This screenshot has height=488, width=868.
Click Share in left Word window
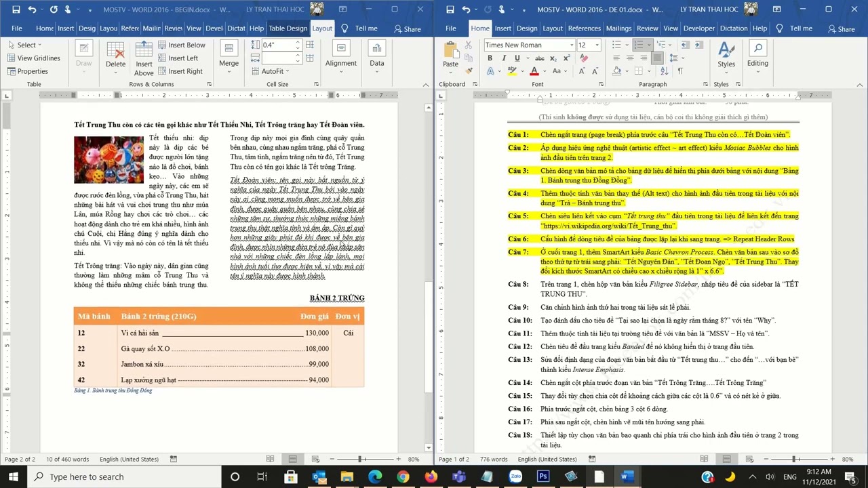point(407,28)
